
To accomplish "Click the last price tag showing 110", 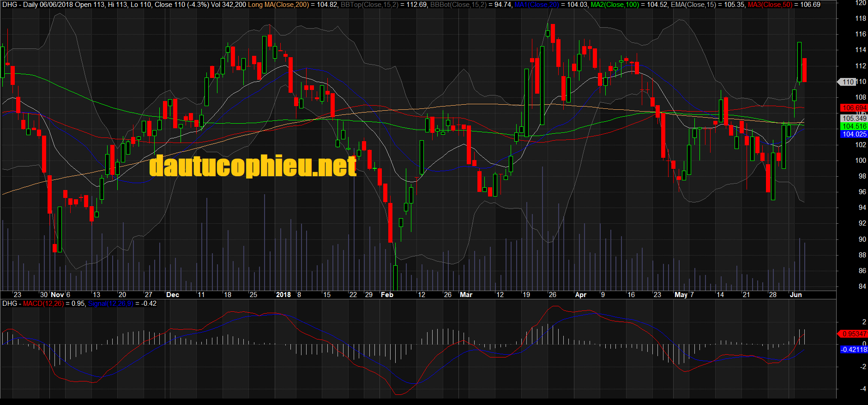I will pos(847,82).
